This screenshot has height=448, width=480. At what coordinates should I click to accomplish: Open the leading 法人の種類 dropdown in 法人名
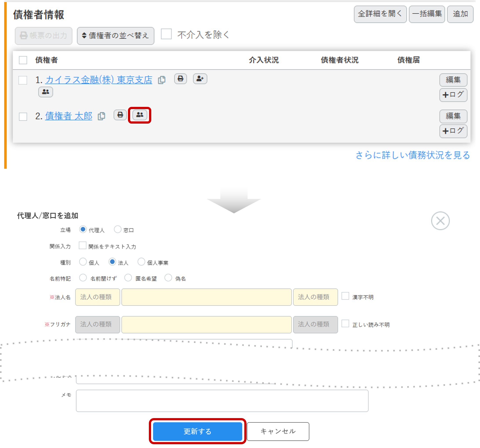coord(98,297)
